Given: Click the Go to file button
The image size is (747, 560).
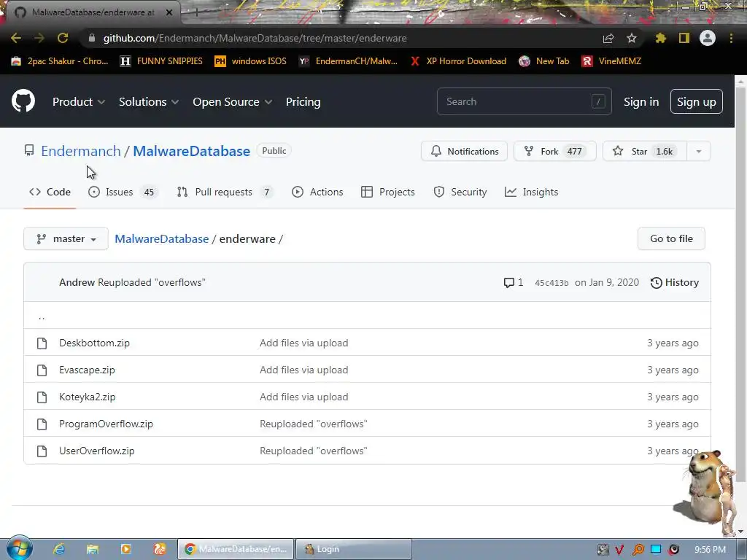Looking at the screenshot, I should 671,238.
